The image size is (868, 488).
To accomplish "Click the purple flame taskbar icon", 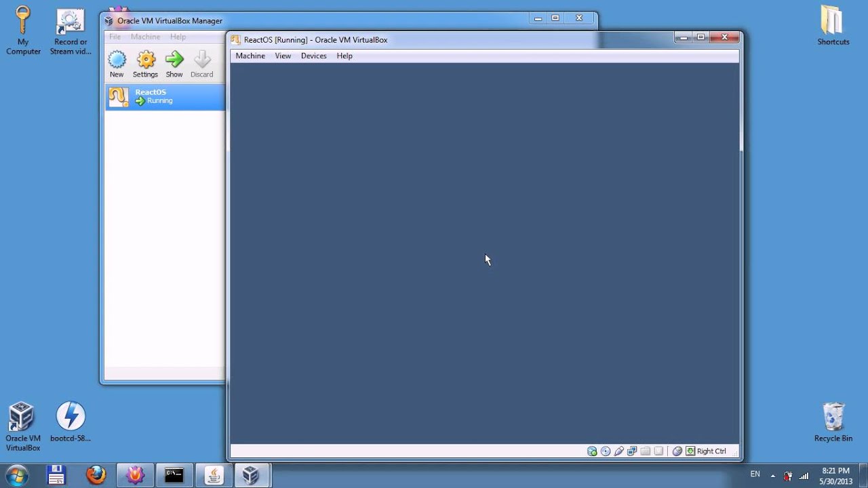I will (135, 475).
